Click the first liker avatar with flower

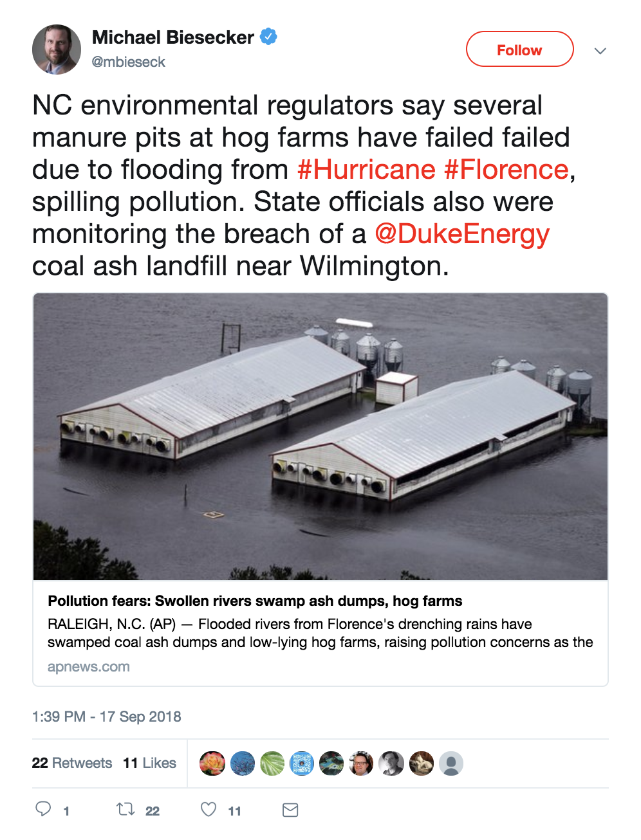click(212, 763)
